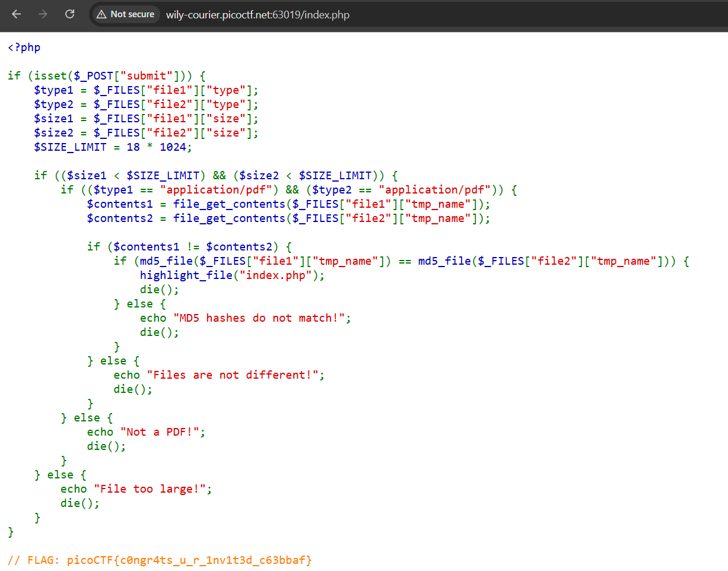
Task: Click the opening <?php tag
Action: pyautogui.click(x=24, y=47)
